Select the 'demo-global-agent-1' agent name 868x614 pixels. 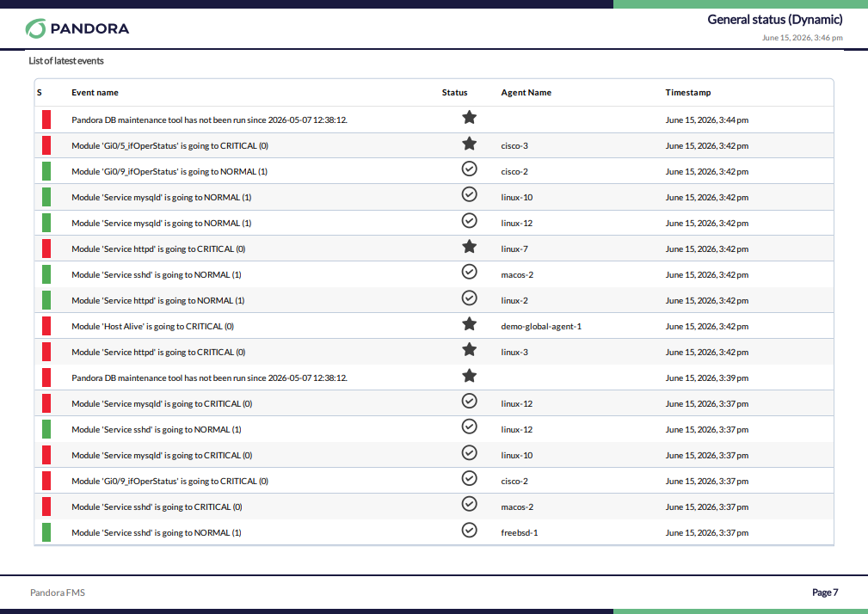pyautogui.click(x=541, y=327)
